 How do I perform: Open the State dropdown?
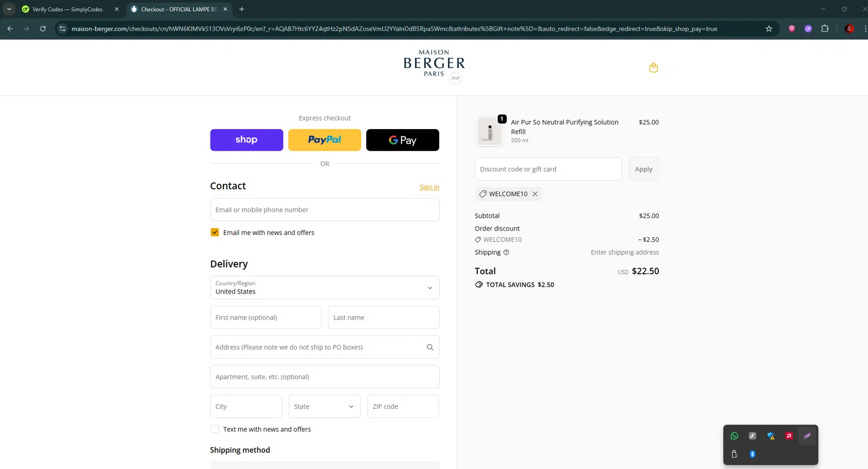pyautogui.click(x=325, y=406)
